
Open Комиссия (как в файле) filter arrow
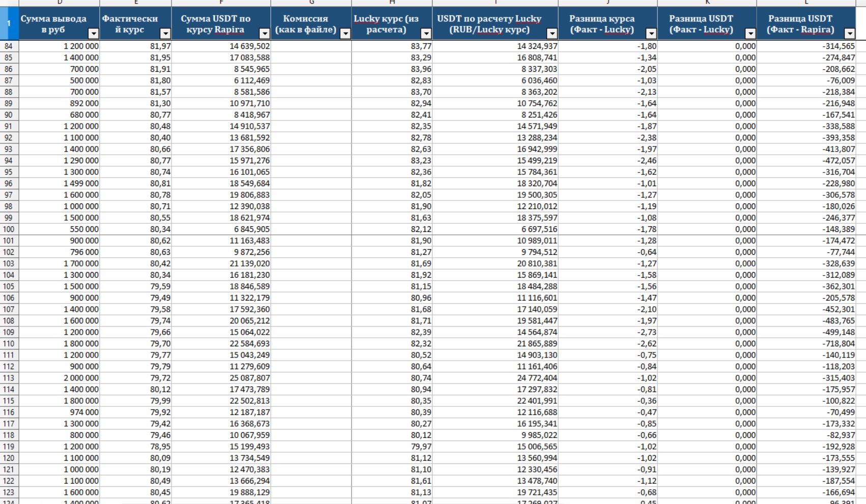[345, 34]
